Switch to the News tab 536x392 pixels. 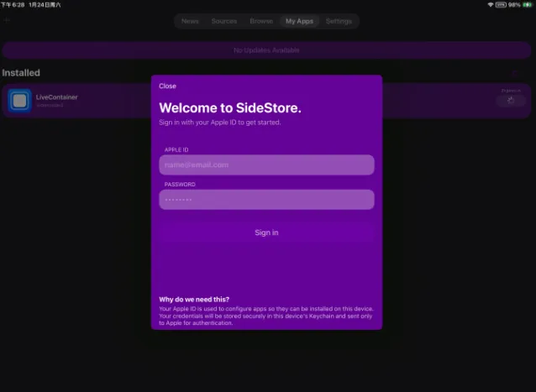tap(190, 21)
